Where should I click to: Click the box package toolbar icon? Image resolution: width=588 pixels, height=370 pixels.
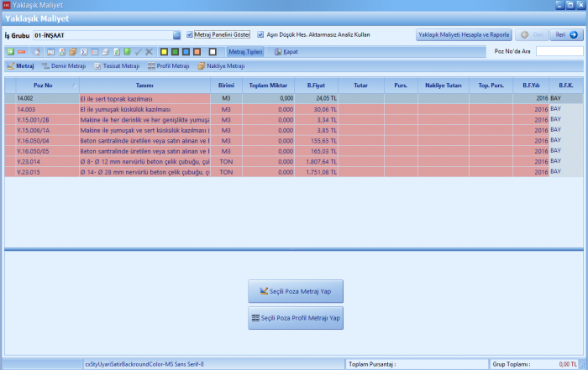coord(73,51)
